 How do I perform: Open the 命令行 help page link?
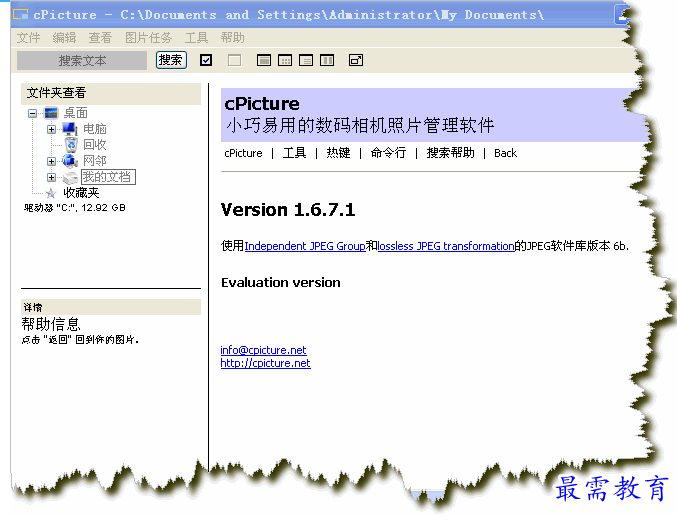point(388,153)
